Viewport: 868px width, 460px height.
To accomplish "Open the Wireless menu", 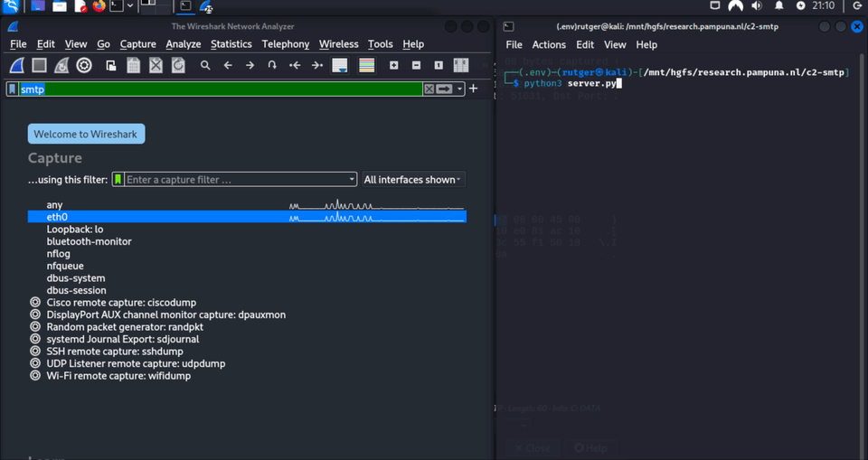I will click(339, 44).
